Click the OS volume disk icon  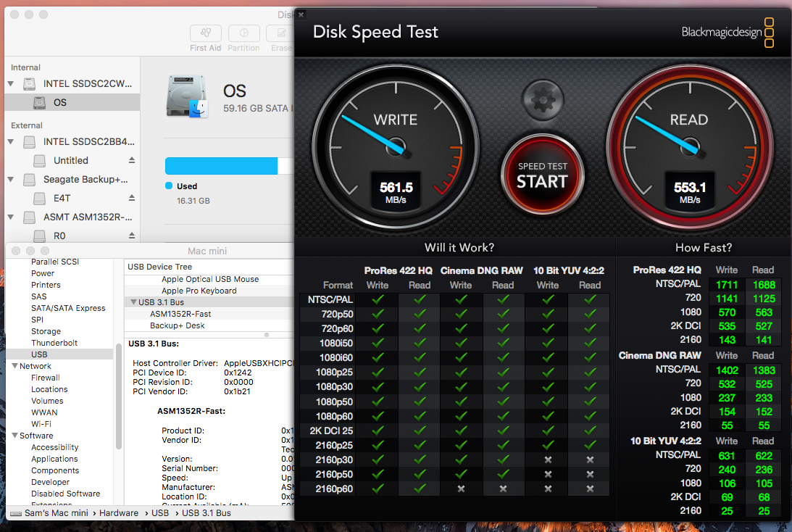pos(188,96)
